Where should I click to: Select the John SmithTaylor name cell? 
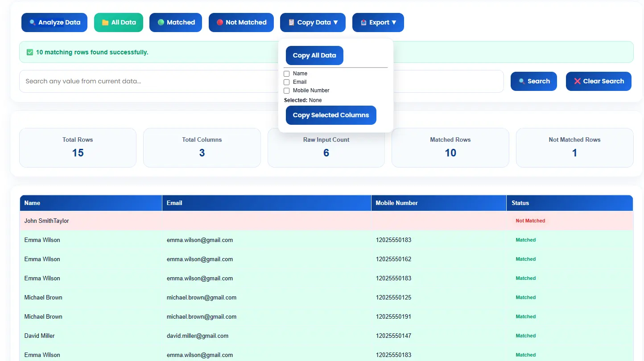pos(91,221)
